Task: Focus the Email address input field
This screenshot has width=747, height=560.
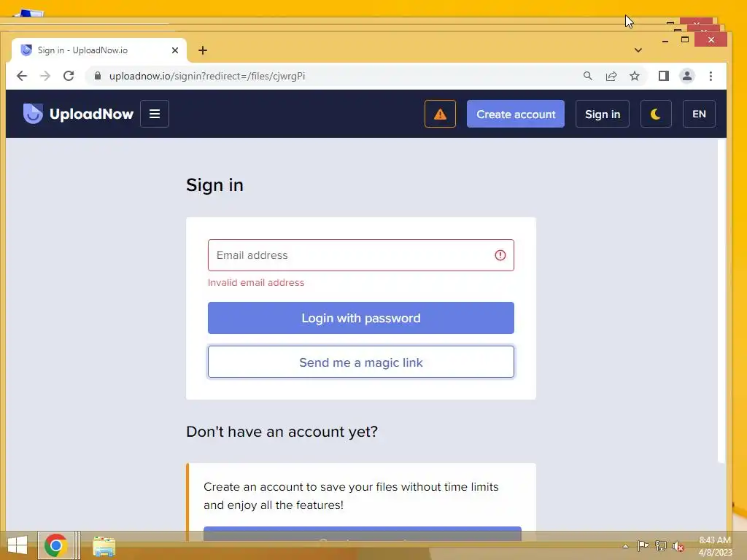Action: click(x=360, y=255)
